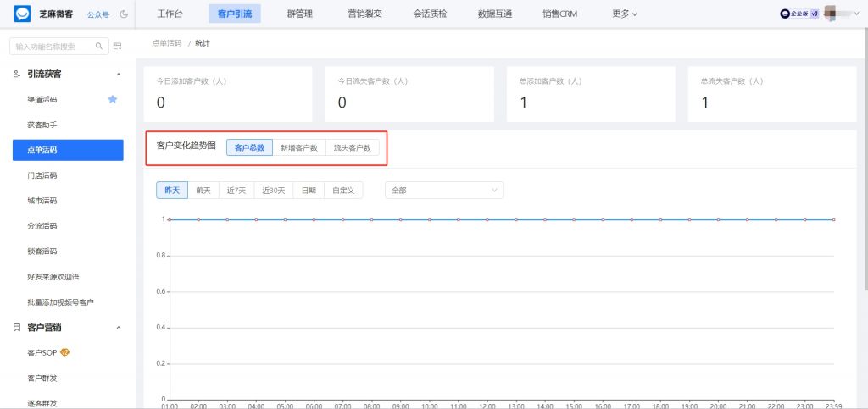The width and height of the screenshot is (868, 409).
Task: Click 点单活码 breadcrumb link
Action: pos(167,43)
